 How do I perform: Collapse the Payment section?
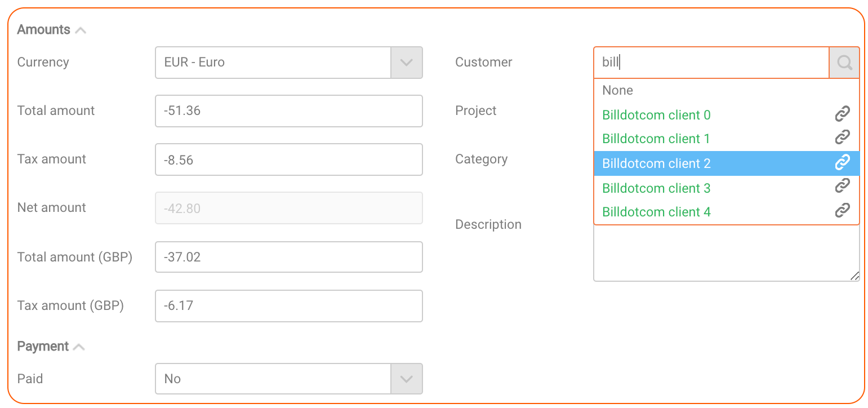[79, 347]
